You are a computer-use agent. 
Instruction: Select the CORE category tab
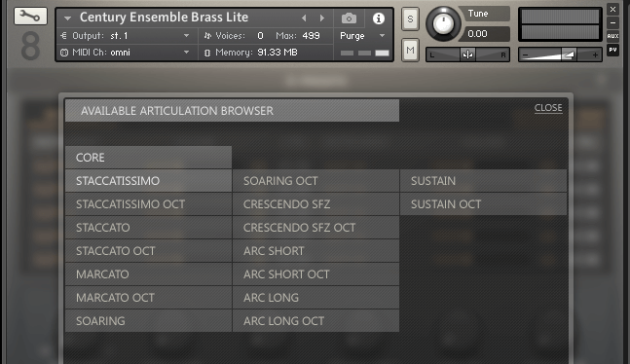[x=148, y=158]
